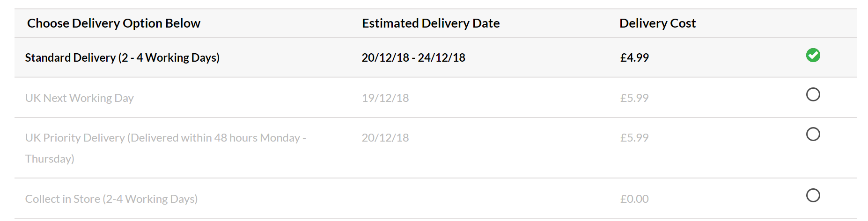868x221 pixels.
Task: Select the Collect in Store radio button
Action: pos(813,195)
